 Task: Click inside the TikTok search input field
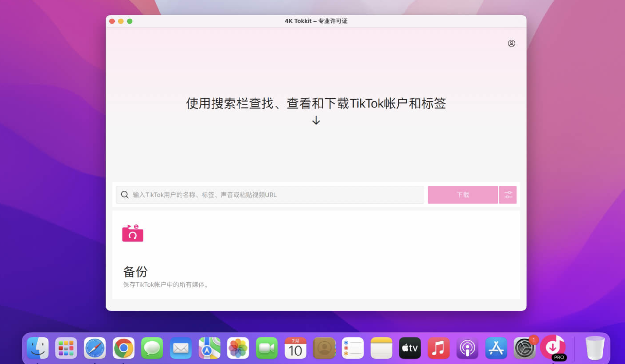pos(248,195)
